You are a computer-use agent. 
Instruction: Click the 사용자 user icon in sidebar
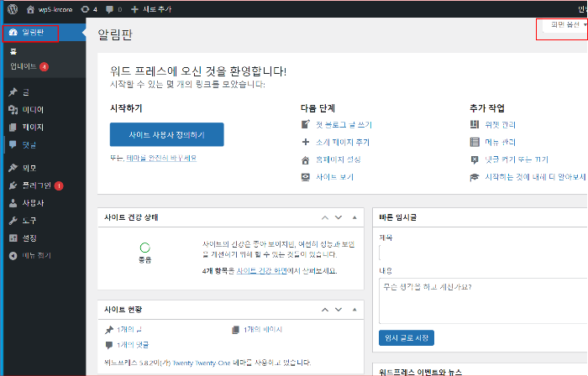(x=13, y=203)
